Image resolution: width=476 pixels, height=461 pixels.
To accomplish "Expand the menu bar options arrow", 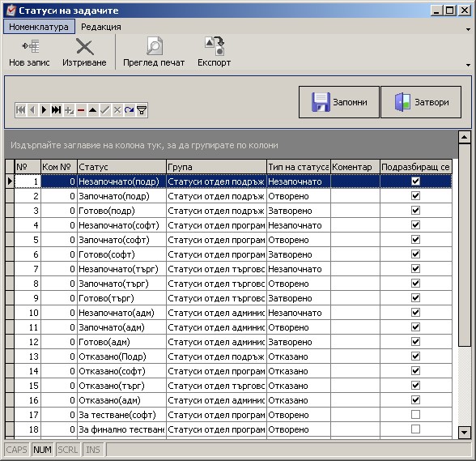I will tap(469, 29).
